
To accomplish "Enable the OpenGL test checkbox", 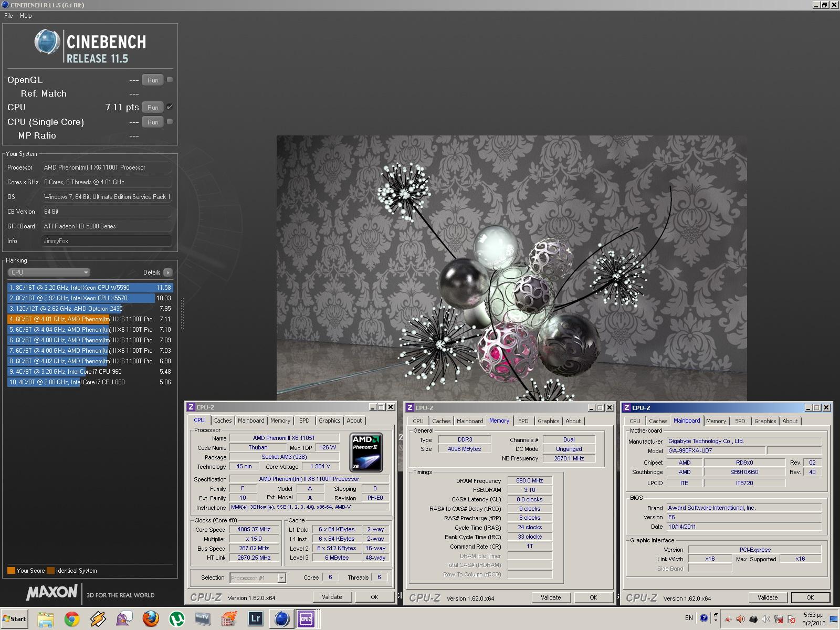I will point(170,80).
